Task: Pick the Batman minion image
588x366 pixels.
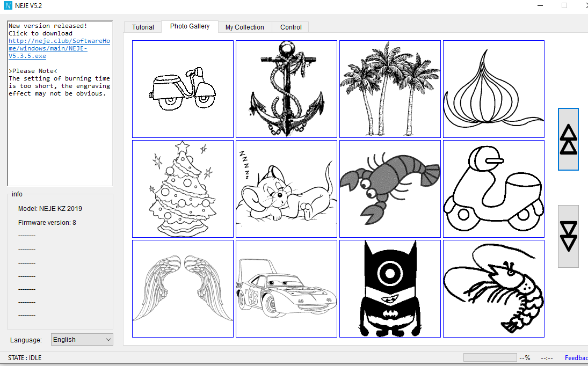Action: click(x=390, y=289)
